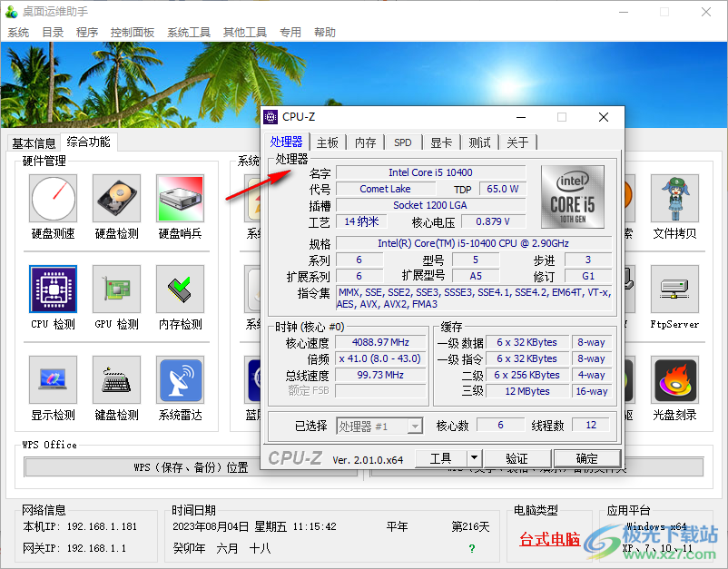Close the CPU-Z window
Viewport: 728px width, 569px height.
point(604,117)
